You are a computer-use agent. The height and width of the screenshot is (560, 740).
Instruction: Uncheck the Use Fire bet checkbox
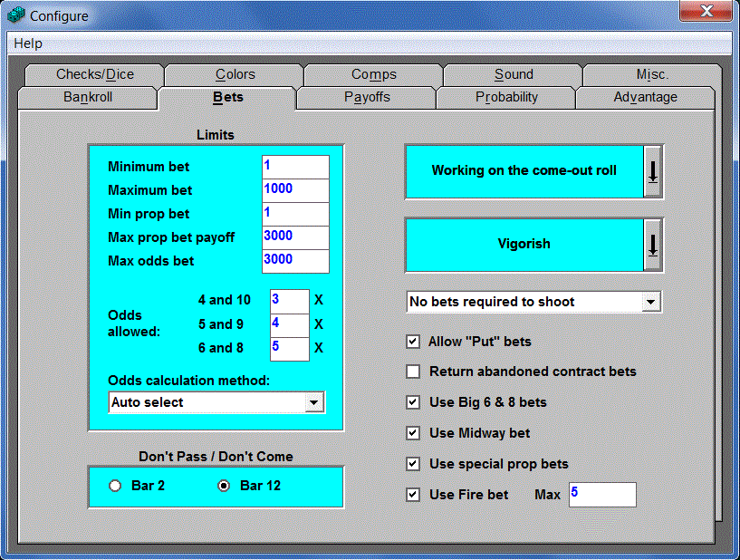coord(413,495)
